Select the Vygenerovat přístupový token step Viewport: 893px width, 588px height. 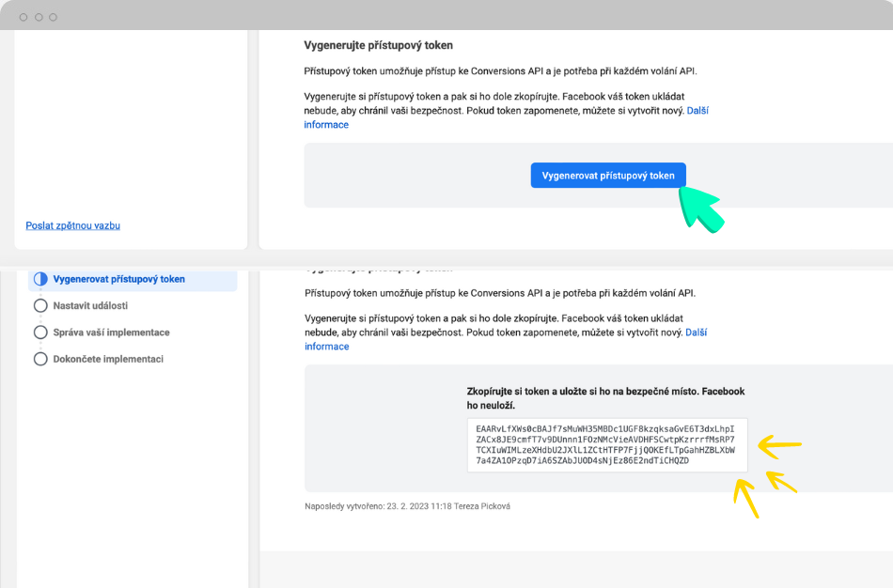tap(133, 280)
